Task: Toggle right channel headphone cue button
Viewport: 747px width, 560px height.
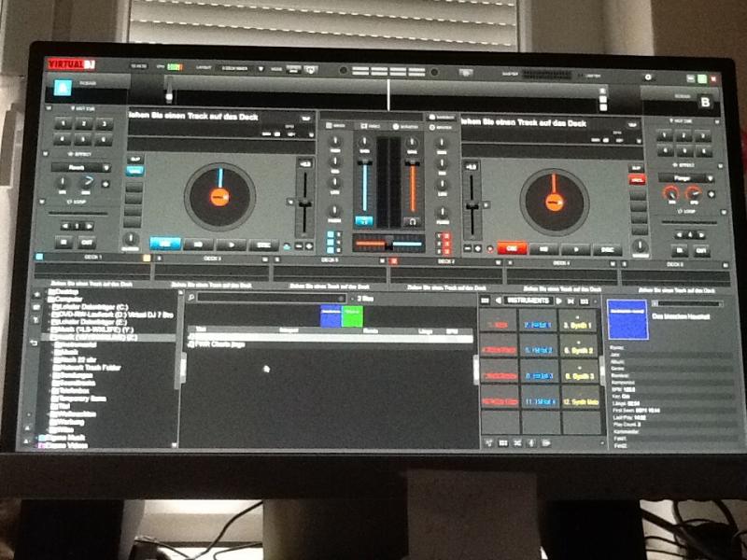Action: click(413, 221)
